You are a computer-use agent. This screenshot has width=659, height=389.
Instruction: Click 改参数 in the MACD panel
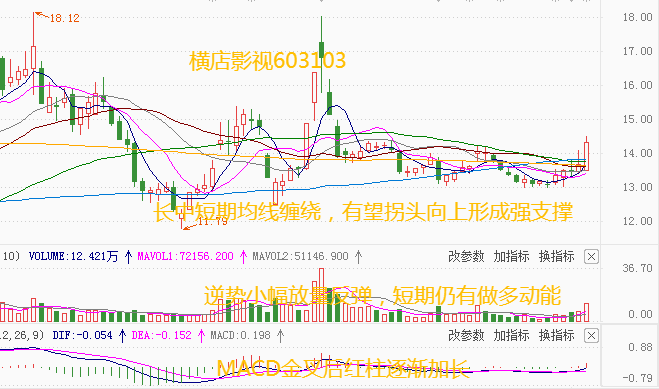pos(466,336)
